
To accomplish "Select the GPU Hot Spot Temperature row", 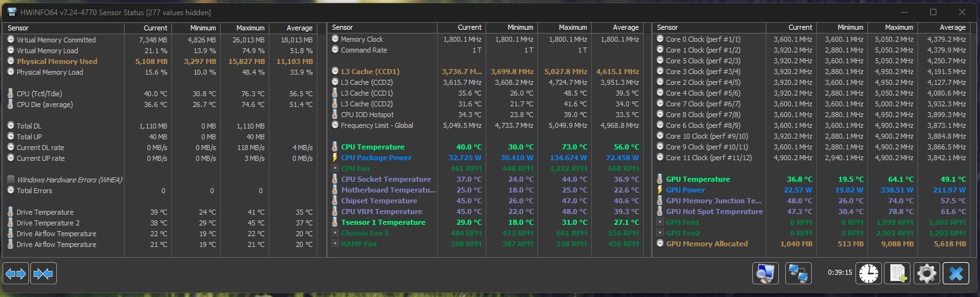I will pos(811,212).
